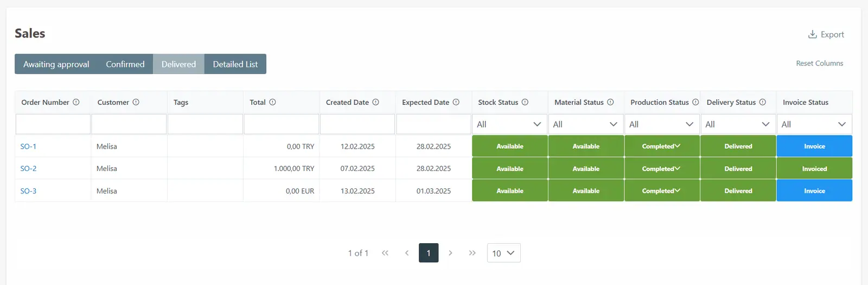Click info icon next to Delivery Status
The image size is (868, 285).
coord(763,102)
